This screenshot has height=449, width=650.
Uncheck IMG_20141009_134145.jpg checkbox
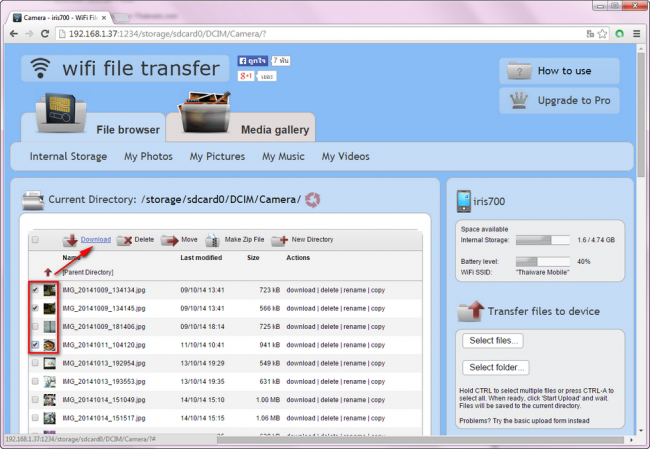click(35, 308)
